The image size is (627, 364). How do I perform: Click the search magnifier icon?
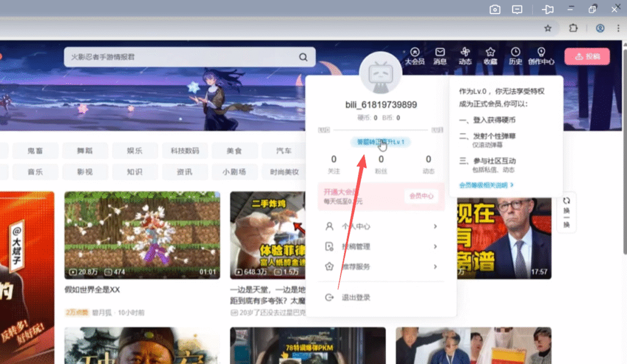click(302, 56)
